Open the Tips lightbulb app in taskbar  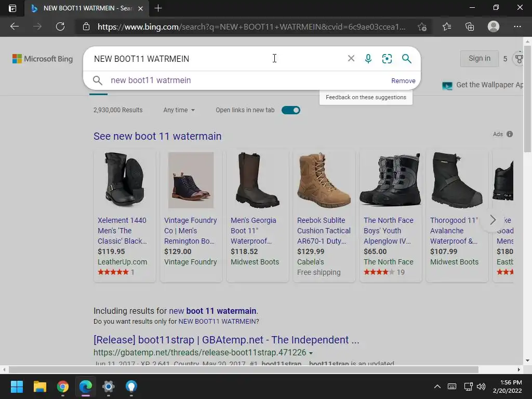pos(131,387)
